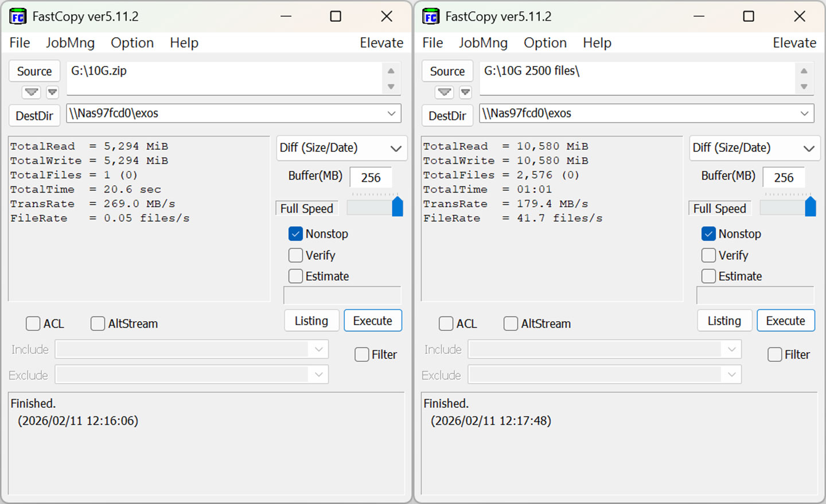Enable the ACL checkbox in the left window
Viewport: 826px width, 504px height.
pos(33,324)
